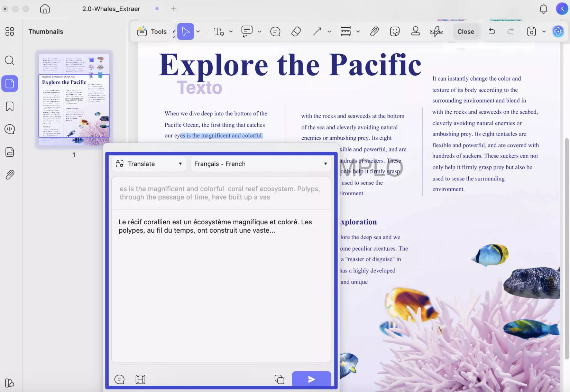Copy the translated French text
Screen dimensions: 570x392
pyautogui.click(x=279, y=379)
